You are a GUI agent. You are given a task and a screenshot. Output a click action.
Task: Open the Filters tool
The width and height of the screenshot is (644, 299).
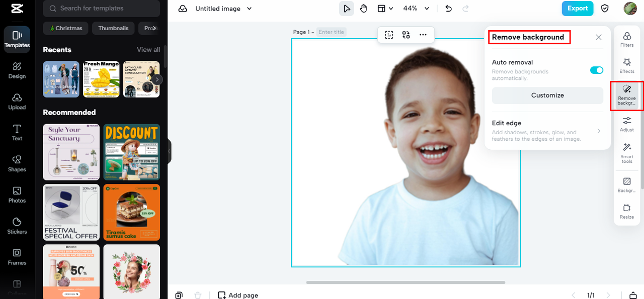[627, 40]
